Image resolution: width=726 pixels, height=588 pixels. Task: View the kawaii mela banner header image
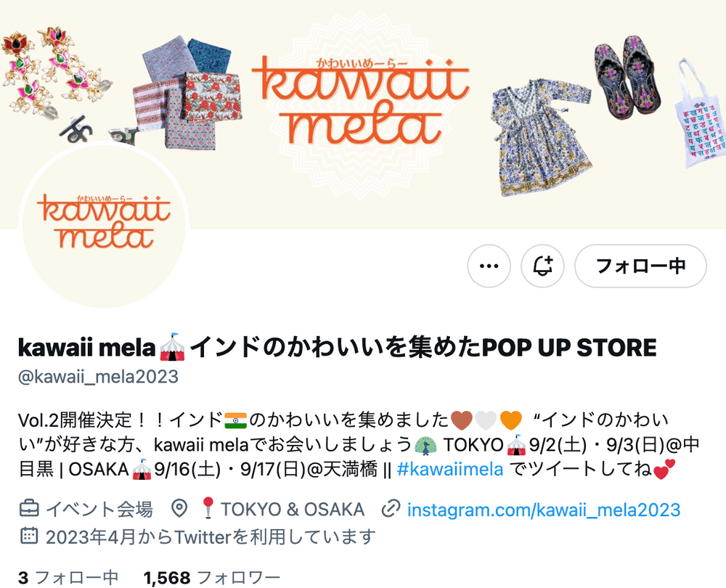[363, 115]
